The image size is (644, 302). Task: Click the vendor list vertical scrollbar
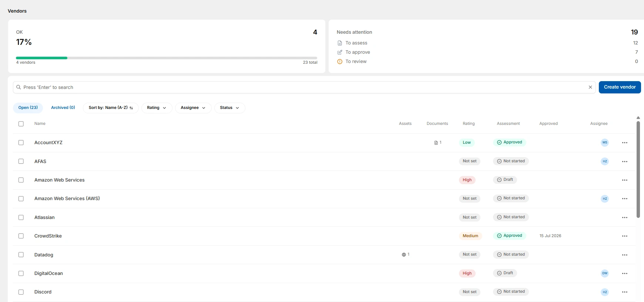pos(638,169)
